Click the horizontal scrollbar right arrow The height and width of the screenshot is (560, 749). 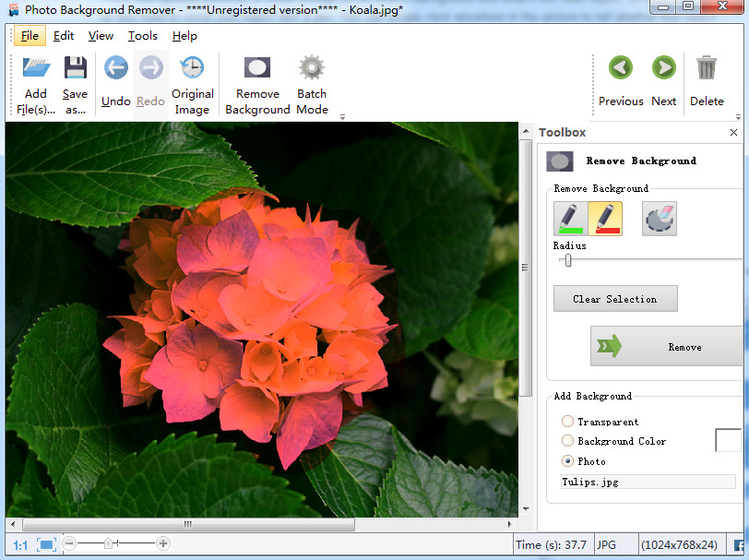point(510,524)
